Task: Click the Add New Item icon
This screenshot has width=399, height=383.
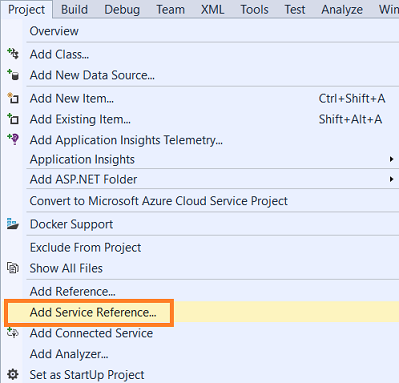Action: tap(13, 98)
